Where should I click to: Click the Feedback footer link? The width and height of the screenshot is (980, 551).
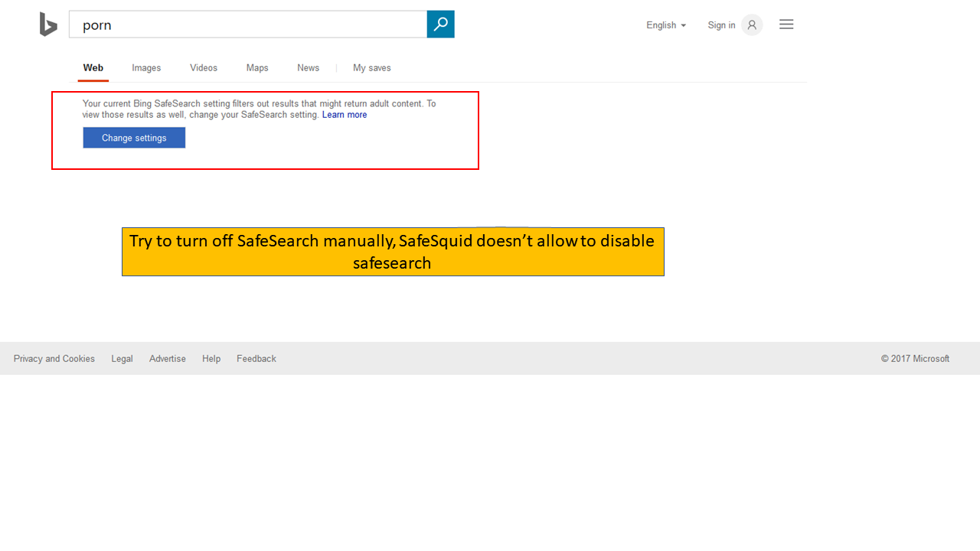pos(256,359)
